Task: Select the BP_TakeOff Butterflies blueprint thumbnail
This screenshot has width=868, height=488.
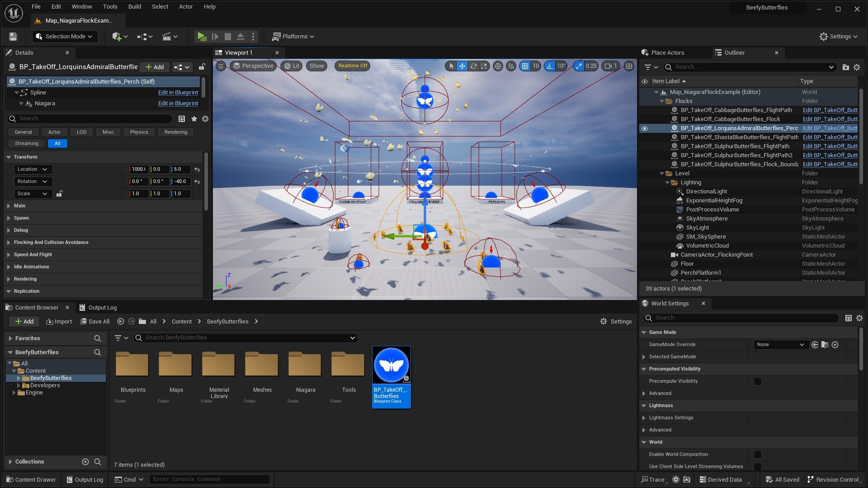Action: (391, 365)
